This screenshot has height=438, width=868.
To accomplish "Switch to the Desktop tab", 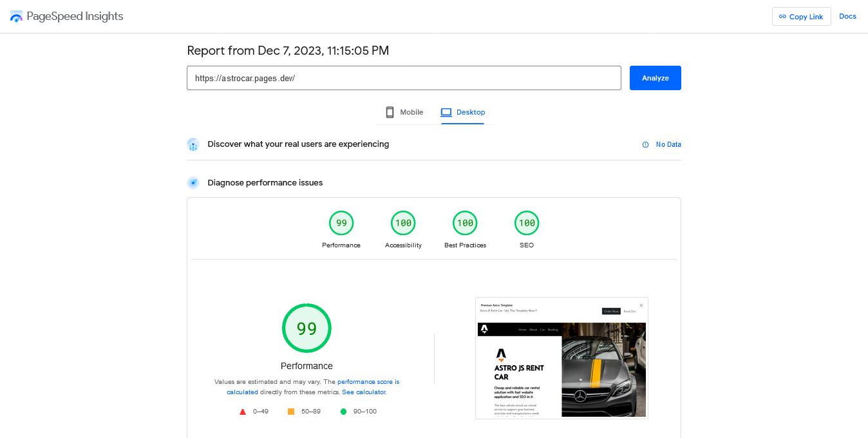I will (463, 112).
